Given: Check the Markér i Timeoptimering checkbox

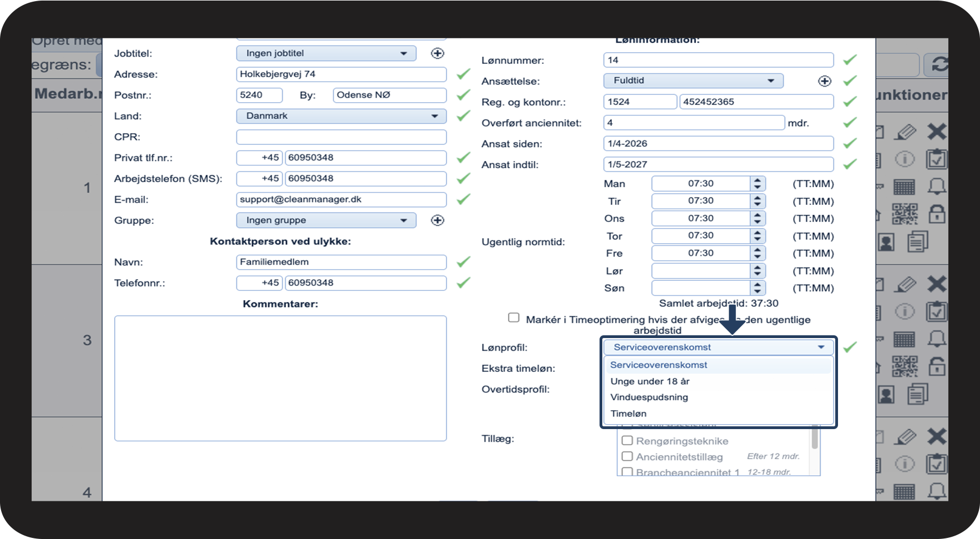Looking at the screenshot, I should [514, 318].
